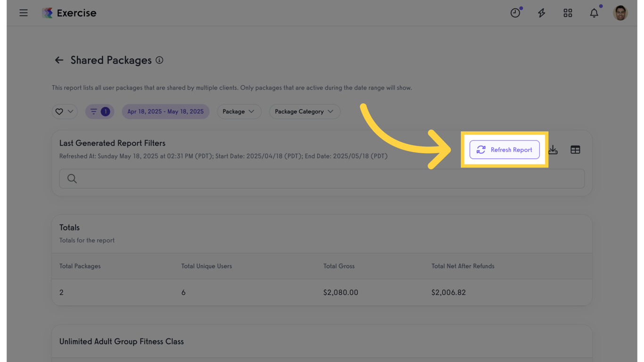Click the info icon beside Shared Packages

(x=159, y=60)
